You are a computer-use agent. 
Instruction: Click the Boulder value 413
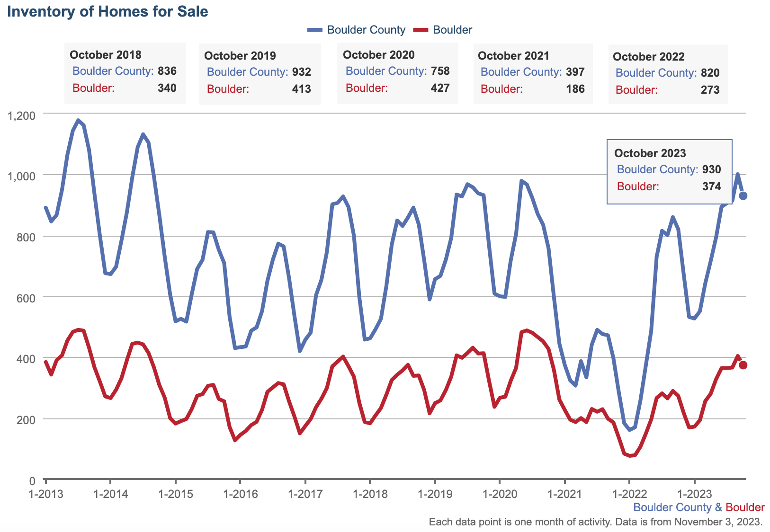coord(302,89)
